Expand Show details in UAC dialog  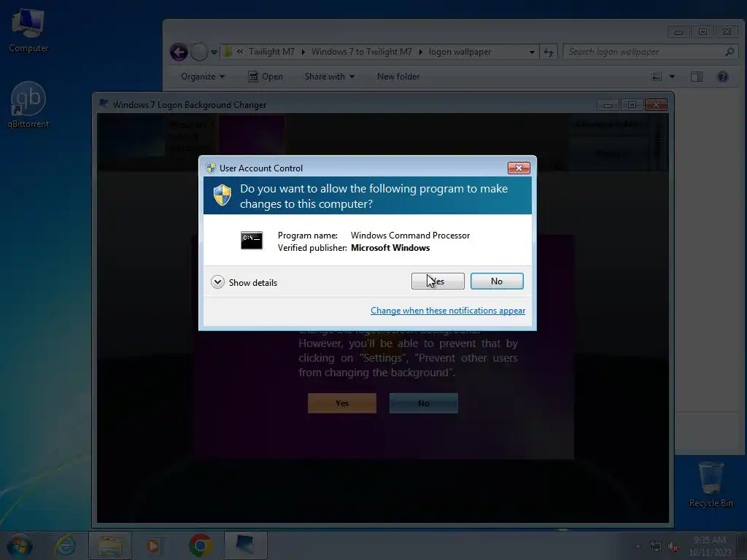pos(244,282)
